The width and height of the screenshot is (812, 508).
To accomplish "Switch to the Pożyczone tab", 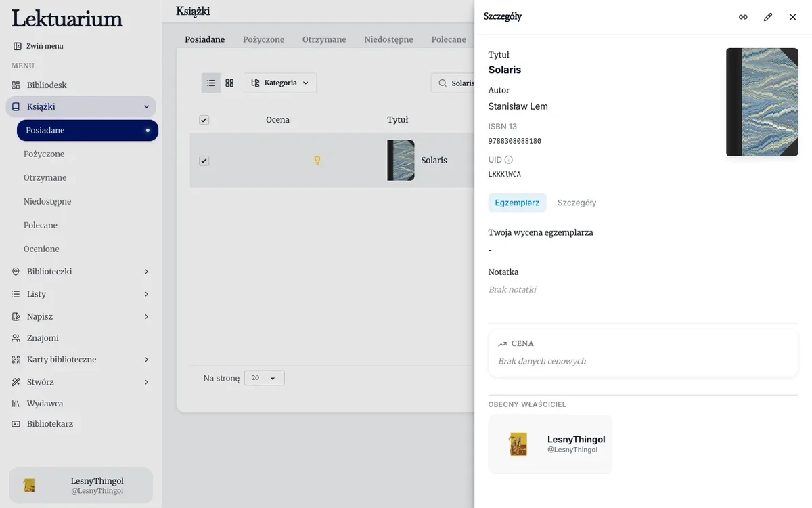I will (x=264, y=39).
